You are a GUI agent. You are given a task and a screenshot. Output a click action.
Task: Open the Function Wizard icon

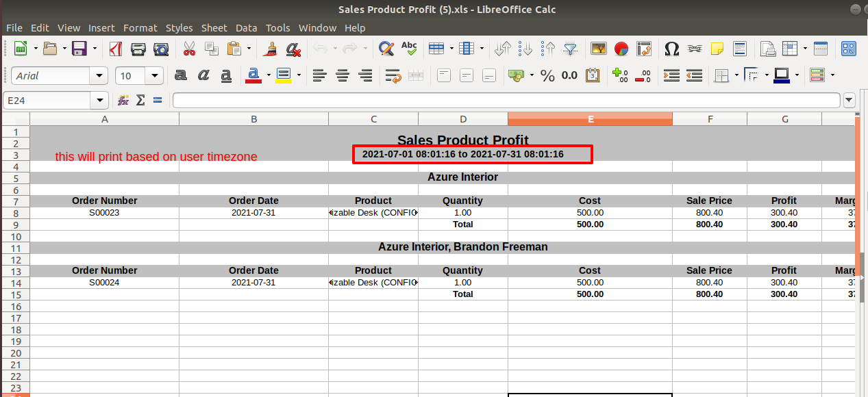point(123,101)
